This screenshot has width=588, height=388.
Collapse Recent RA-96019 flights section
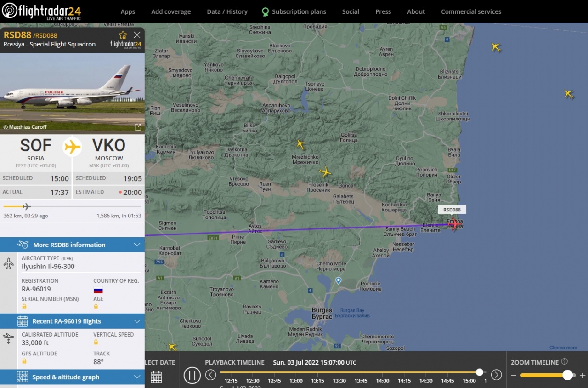137,321
